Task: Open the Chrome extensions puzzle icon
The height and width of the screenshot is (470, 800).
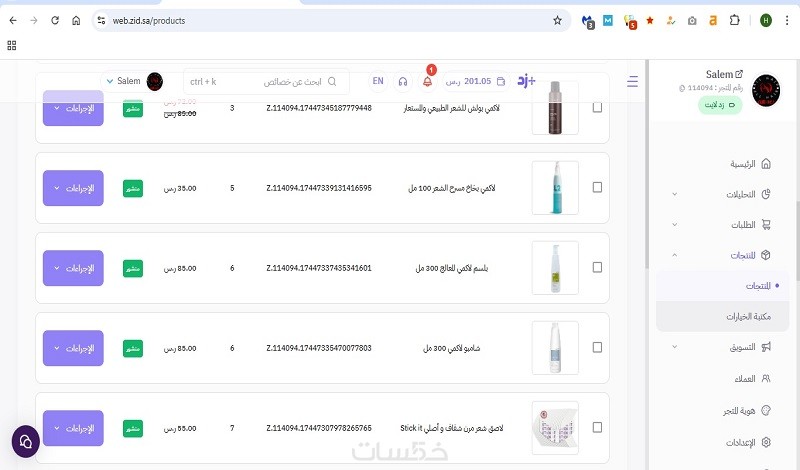Action: tap(734, 20)
